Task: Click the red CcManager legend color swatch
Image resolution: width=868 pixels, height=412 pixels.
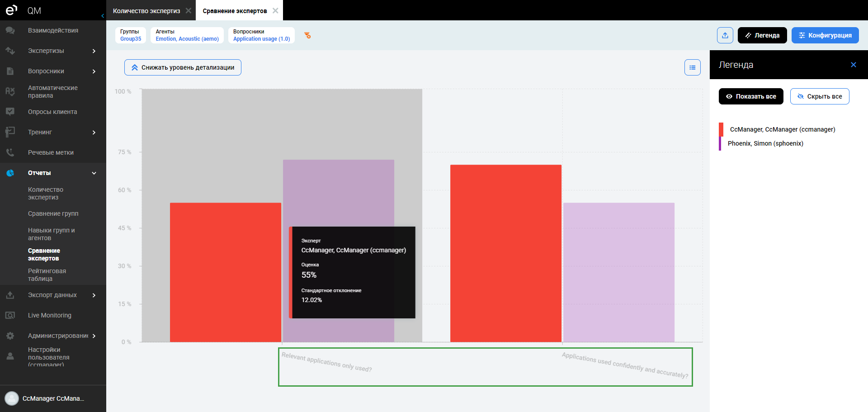Action: click(x=721, y=129)
